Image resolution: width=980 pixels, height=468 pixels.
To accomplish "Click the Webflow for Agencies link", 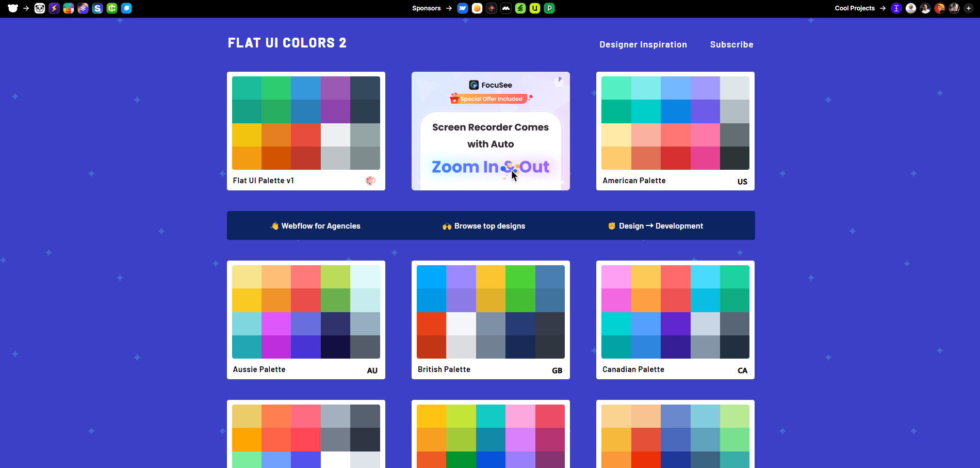I will 316,226.
